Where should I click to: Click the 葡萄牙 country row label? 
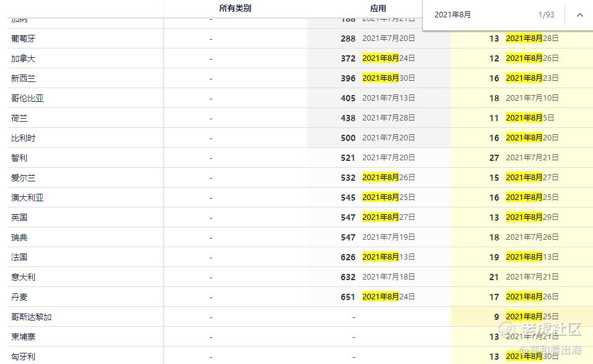click(24, 39)
